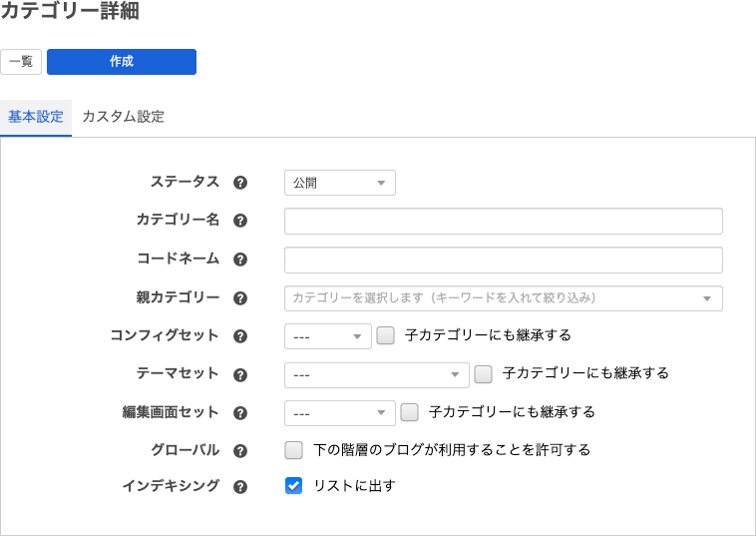This screenshot has height=536, width=756.
Task: Click the help icon beside カテゴリー名
Action: tap(239, 221)
